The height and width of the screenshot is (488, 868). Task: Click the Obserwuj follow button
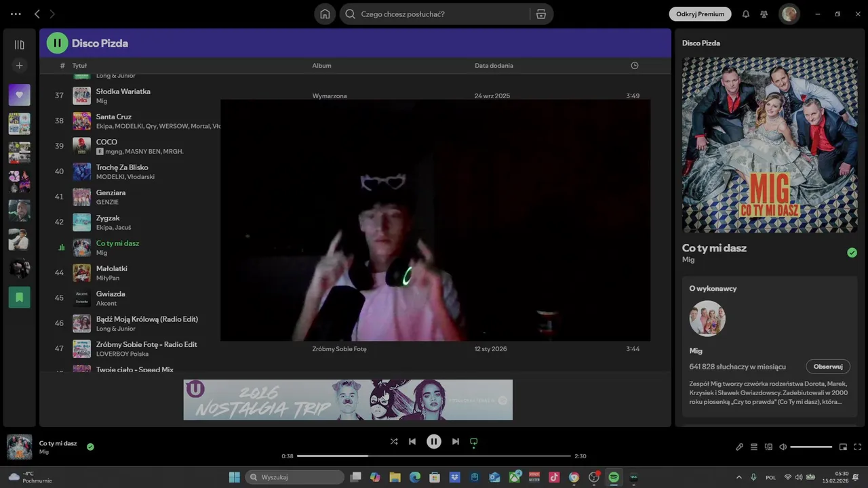828,366
